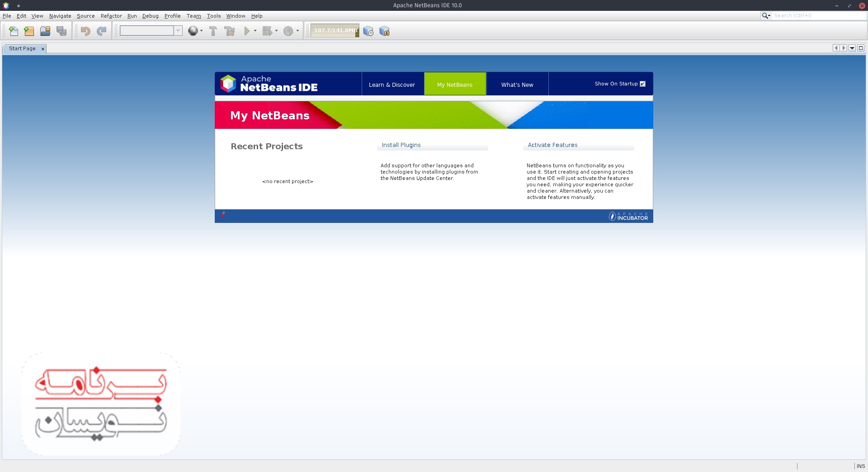Click the INS indicator in status bar
The width and height of the screenshot is (868, 472).
861,466
